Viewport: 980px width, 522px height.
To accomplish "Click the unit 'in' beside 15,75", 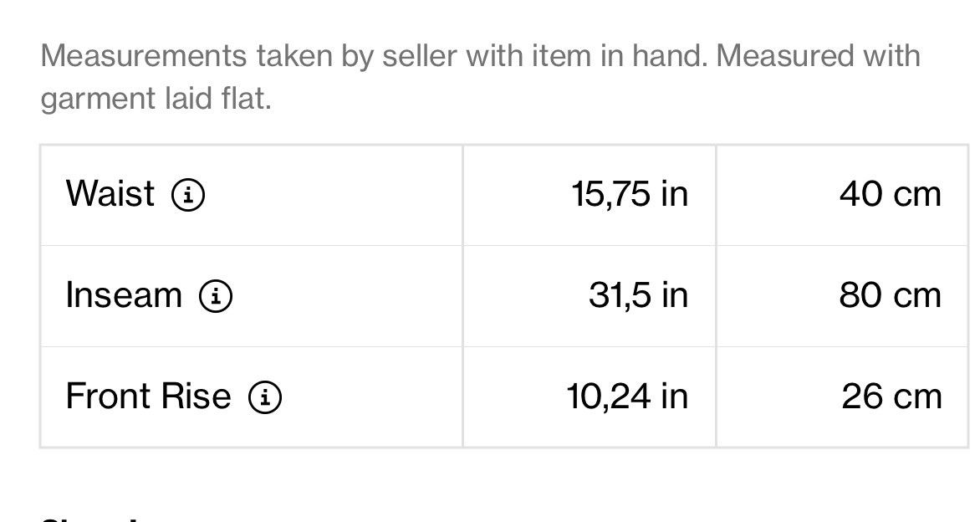I will point(674,194).
